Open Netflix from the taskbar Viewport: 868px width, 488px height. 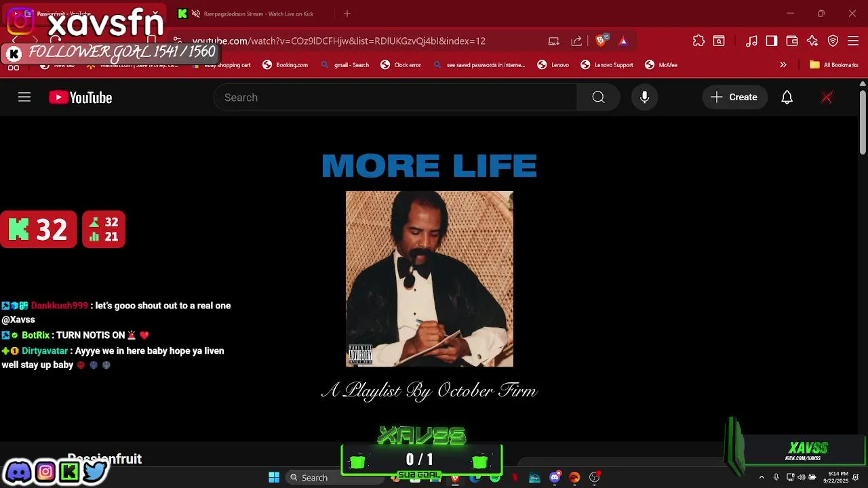coord(515,478)
